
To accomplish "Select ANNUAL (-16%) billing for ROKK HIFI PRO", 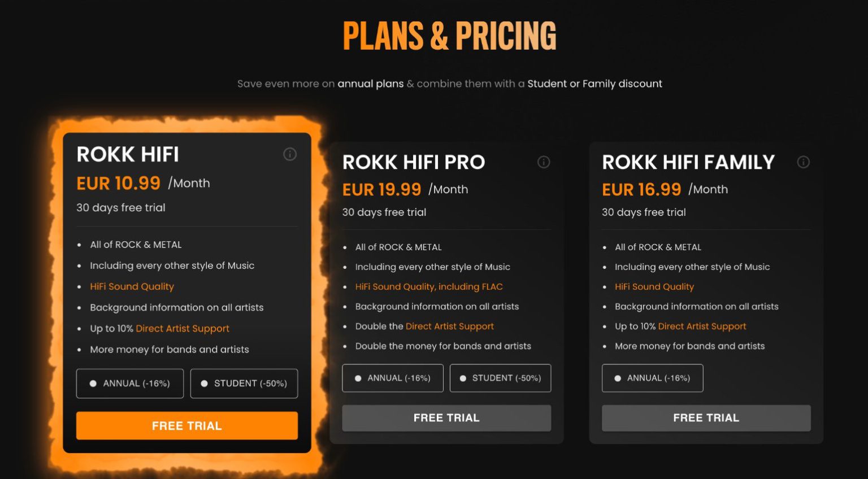I will (392, 378).
